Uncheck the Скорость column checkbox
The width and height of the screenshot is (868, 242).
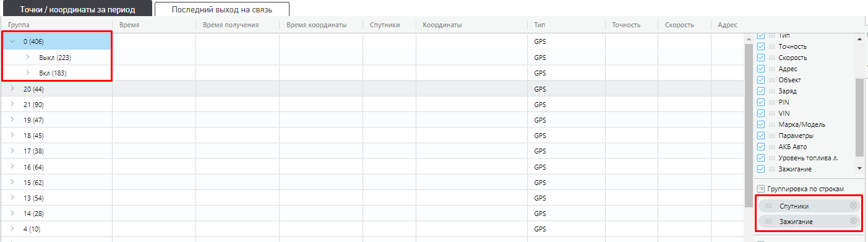(x=761, y=58)
